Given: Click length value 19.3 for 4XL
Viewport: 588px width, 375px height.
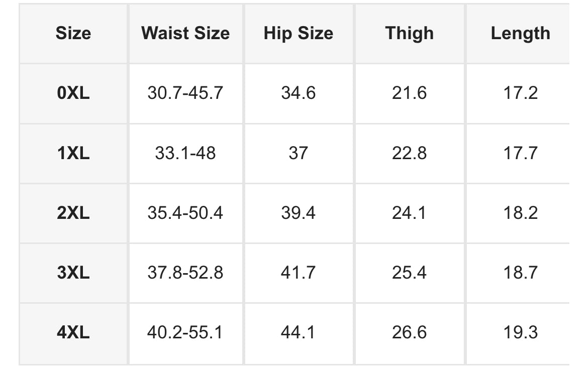Looking at the screenshot, I should click(521, 332).
